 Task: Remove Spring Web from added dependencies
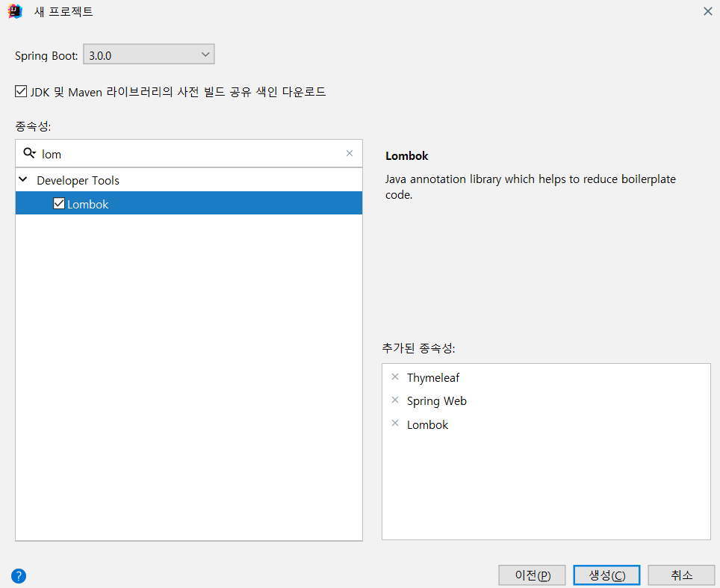395,400
